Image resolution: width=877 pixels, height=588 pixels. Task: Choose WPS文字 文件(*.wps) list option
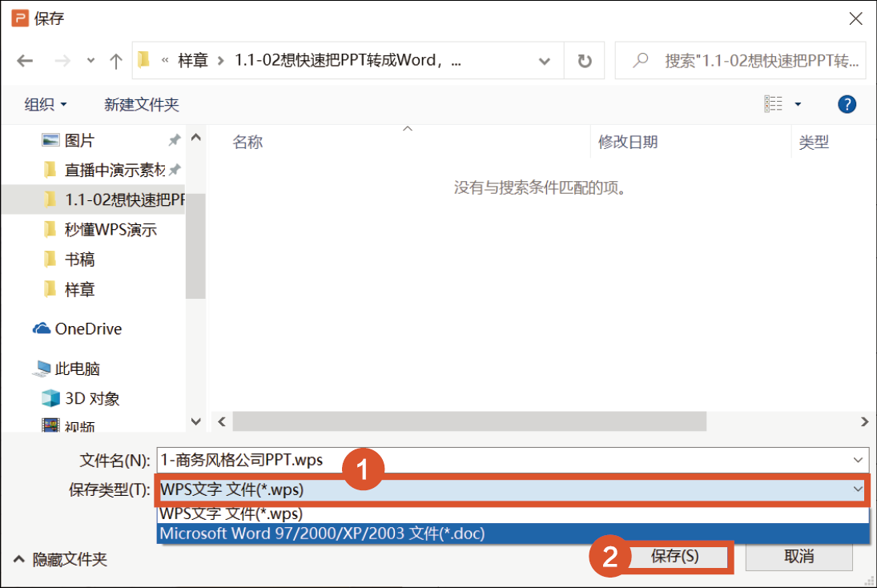tap(231, 513)
